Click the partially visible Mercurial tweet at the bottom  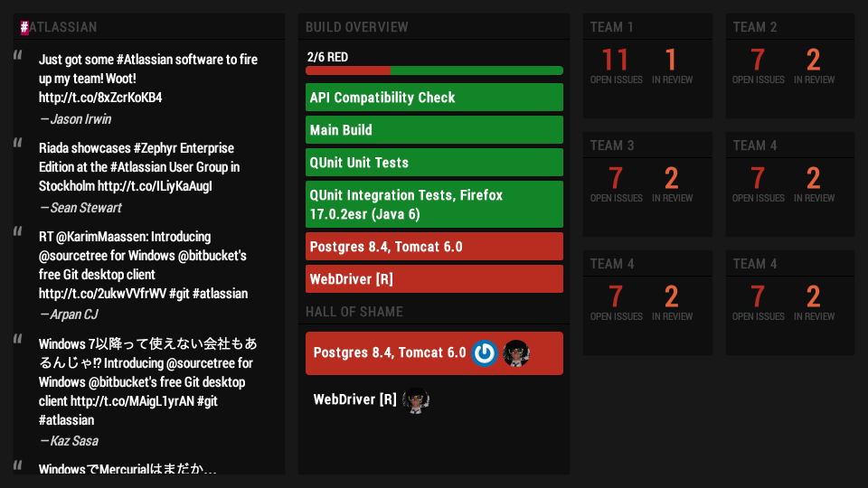[x=127, y=469]
